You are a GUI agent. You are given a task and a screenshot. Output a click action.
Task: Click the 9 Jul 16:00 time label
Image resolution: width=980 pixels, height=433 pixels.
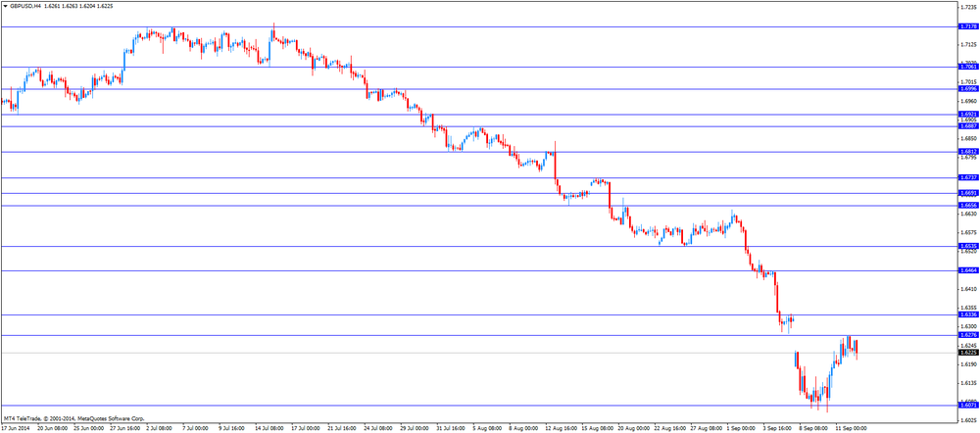(233, 429)
